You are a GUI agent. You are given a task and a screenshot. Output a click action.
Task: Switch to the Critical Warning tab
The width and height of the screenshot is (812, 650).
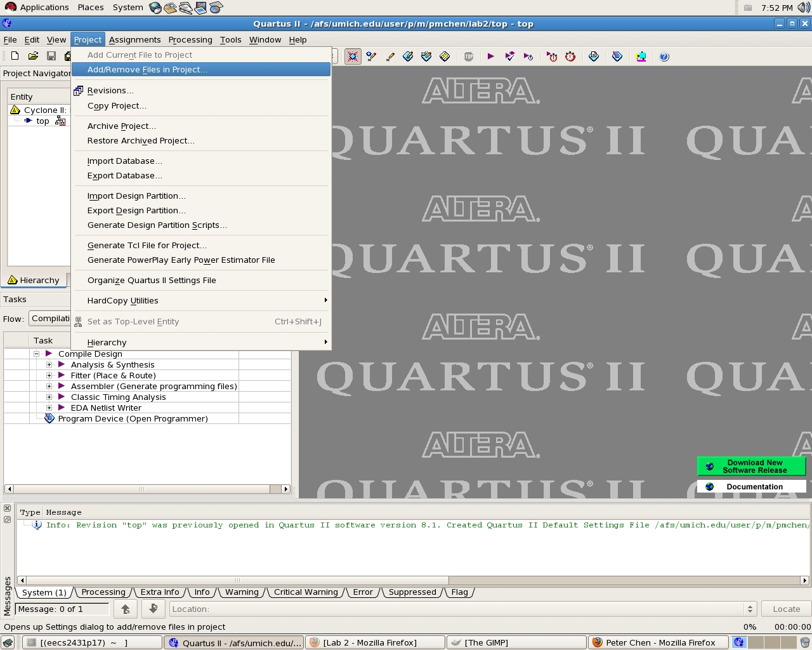(x=306, y=592)
